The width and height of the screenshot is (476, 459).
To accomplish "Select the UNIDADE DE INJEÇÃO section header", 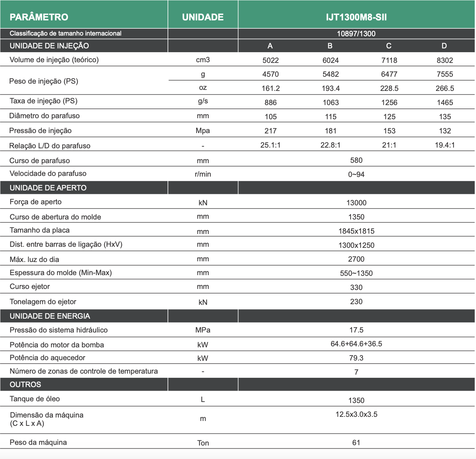I will [49, 46].
